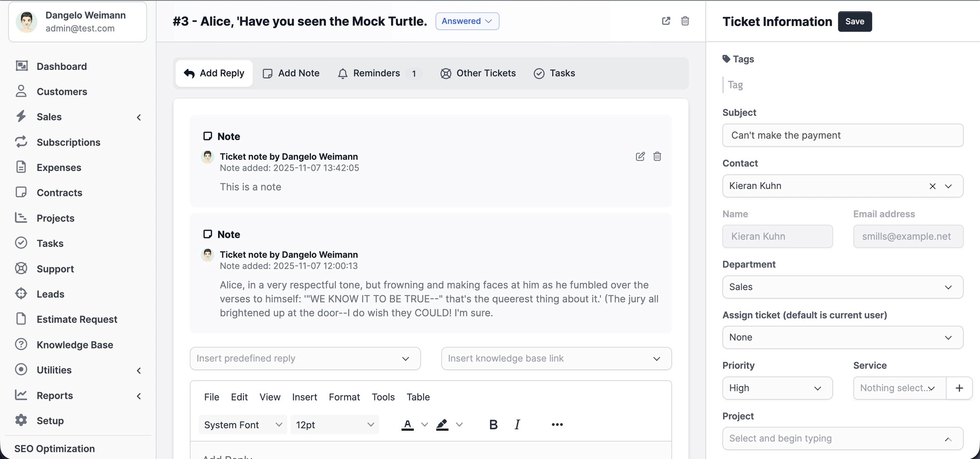Screen dimensions: 980x459
Task: Open the 12pt font size dropdown
Action: (x=334, y=425)
